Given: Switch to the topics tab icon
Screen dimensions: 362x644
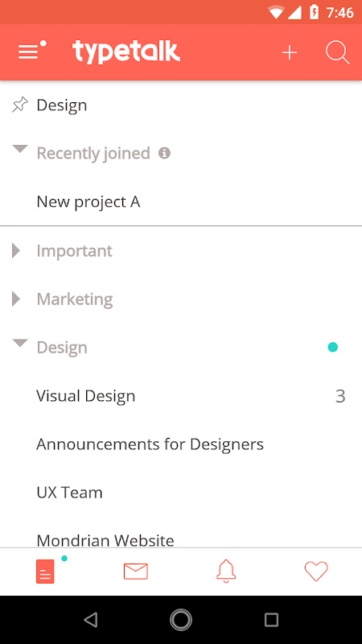Looking at the screenshot, I should pyautogui.click(x=45, y=571).
